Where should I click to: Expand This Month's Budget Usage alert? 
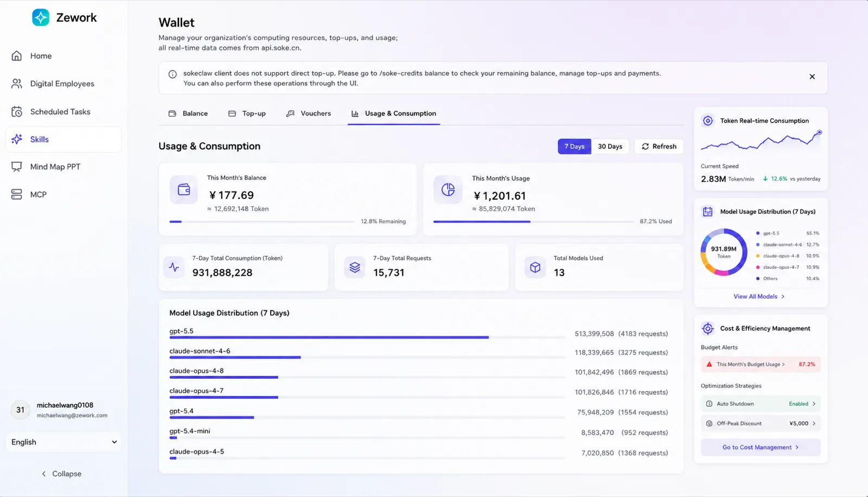point(761,365)
